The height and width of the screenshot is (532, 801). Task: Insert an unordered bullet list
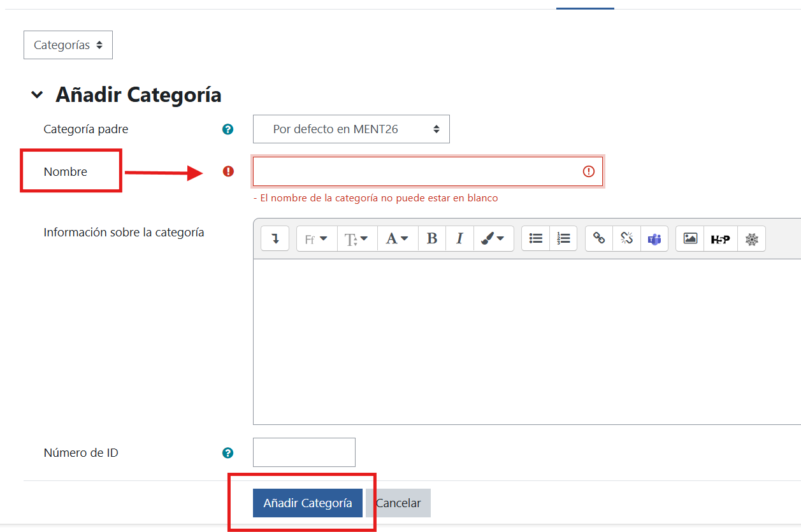click(536, 239)
